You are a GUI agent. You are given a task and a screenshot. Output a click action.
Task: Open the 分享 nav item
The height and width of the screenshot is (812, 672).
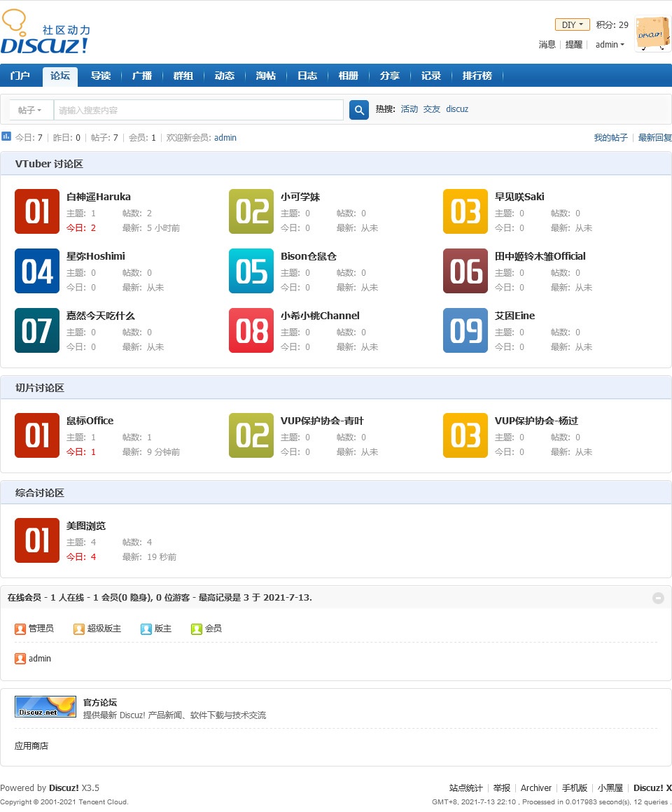390,76
